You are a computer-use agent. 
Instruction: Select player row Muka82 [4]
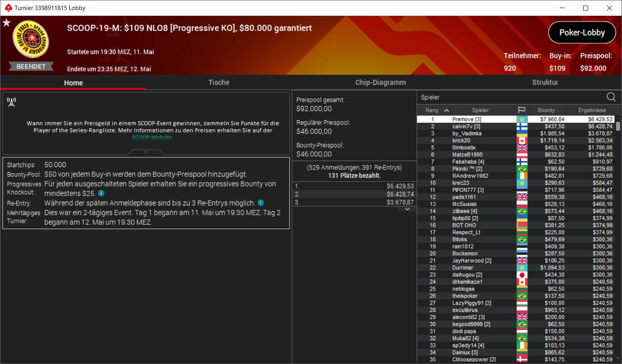[515, 338]
